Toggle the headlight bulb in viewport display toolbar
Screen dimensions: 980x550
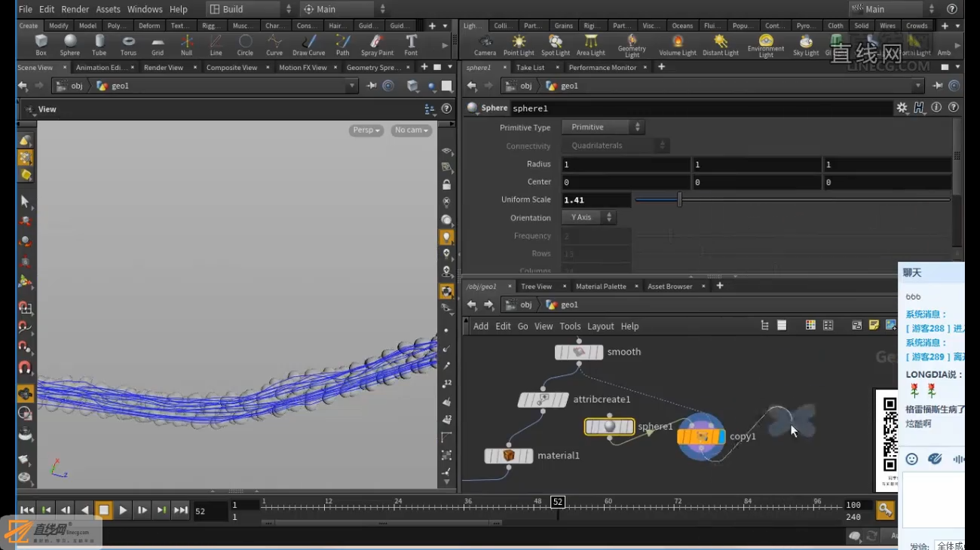click(447, 237)
